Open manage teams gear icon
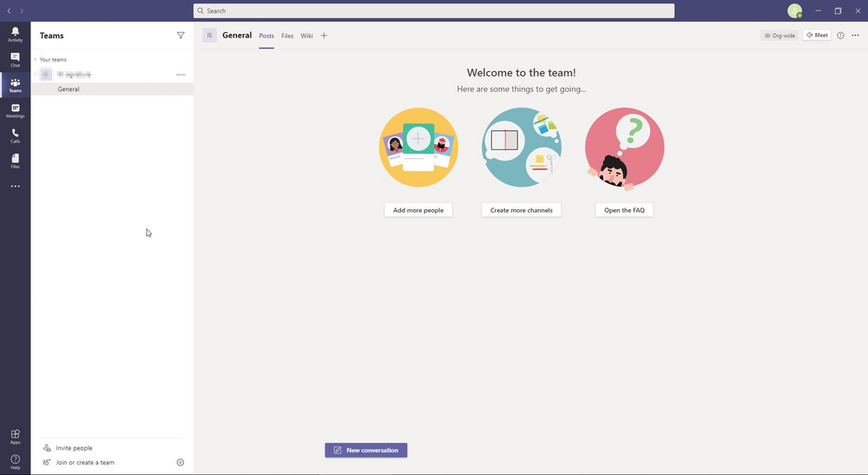The image size is (868, 475). coord(180,462)
